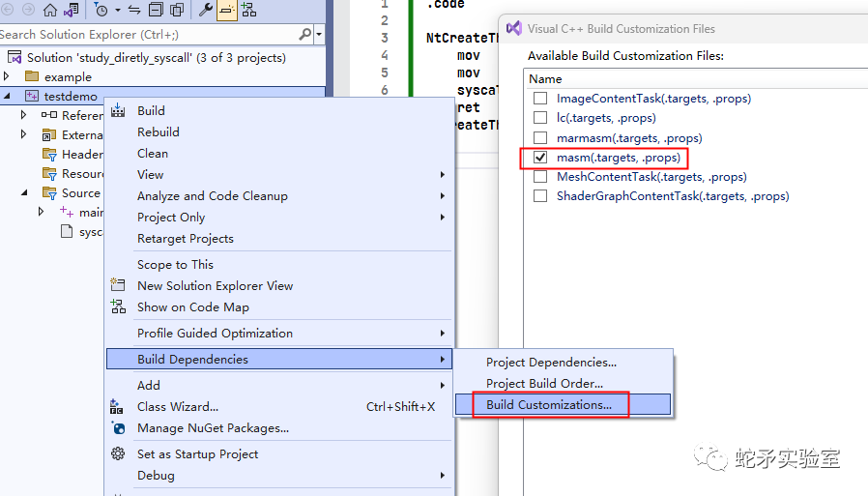Switch between solutions and folder views
868x496 pixels.
click(72, 10)
